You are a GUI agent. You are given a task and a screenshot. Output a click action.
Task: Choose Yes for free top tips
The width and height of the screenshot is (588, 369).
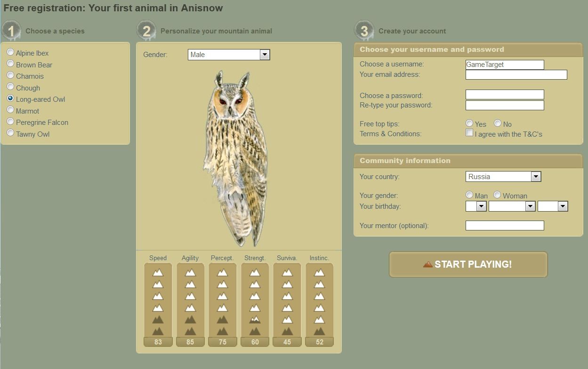(x=469, y=123)
